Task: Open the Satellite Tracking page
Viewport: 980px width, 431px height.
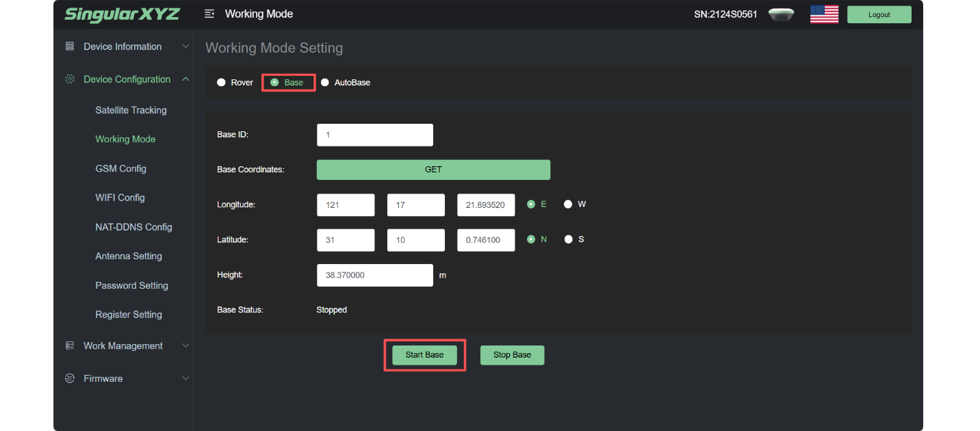Action: (x=131, y=110)
